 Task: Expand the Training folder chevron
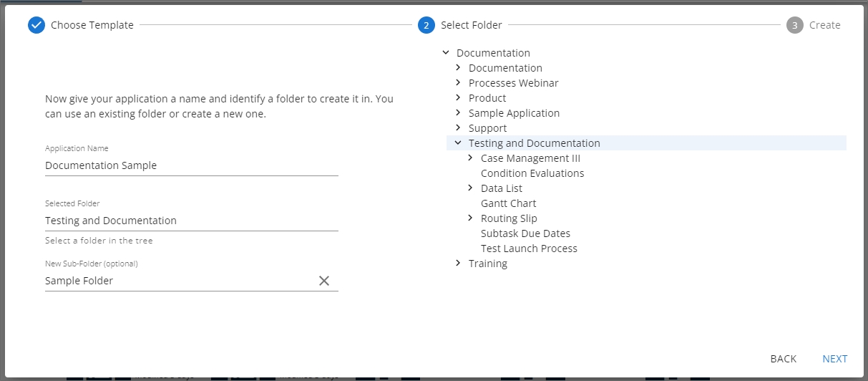pyautogui.click(x=458, y=263)
